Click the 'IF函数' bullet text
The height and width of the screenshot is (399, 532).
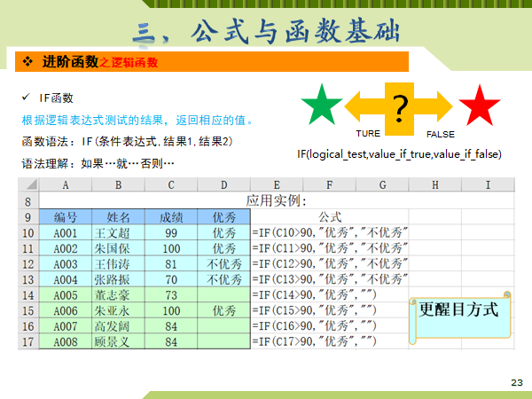(56, 98)
